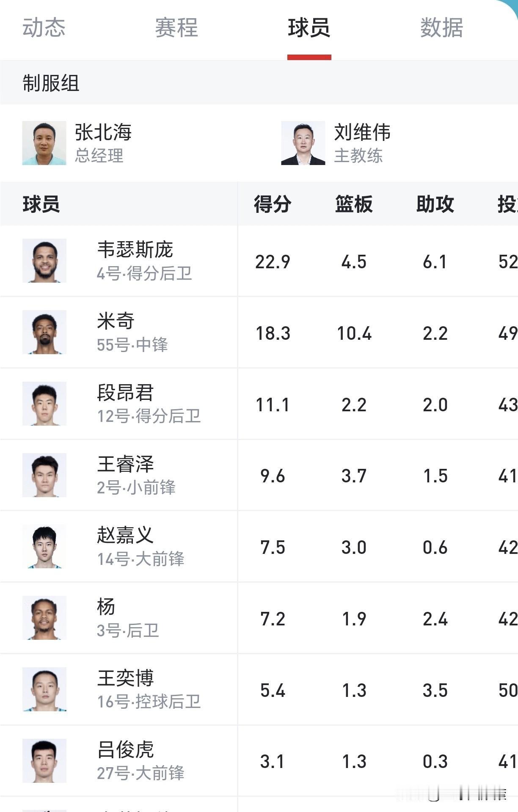Open 韦瑟斯庞 player name link
518x812 pixels.
click(x=135, y=250)
